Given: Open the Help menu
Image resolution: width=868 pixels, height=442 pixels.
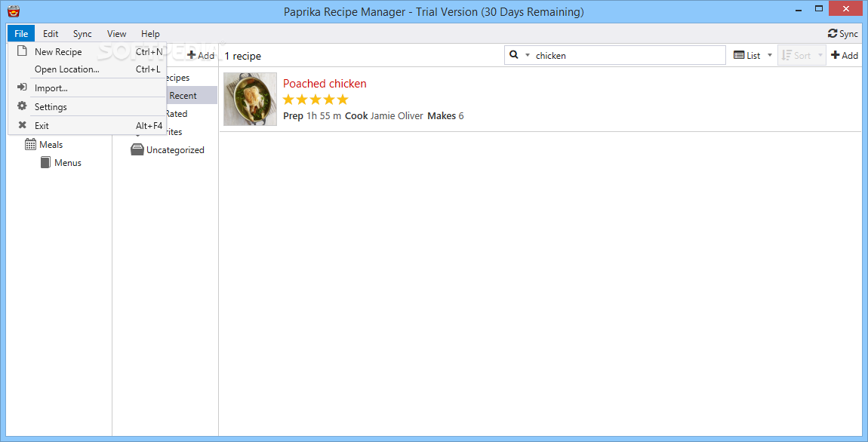Looking at the screenshot, I should [150, 34].
